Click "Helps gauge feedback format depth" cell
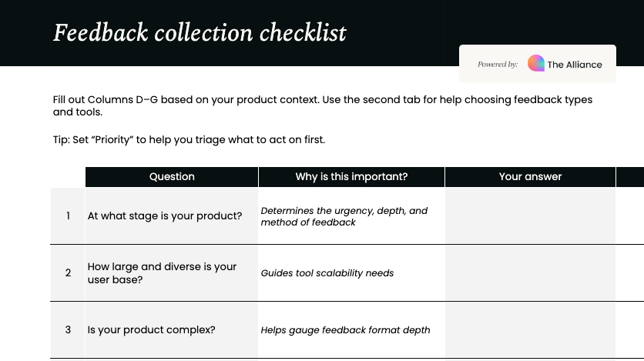Screen dimensions: 644x361 tap(345, 330)
